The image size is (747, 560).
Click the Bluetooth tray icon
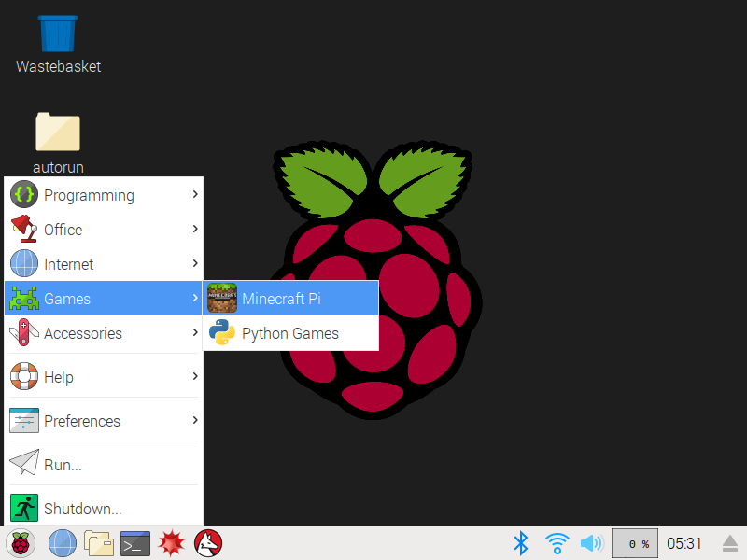click(521, 543)
